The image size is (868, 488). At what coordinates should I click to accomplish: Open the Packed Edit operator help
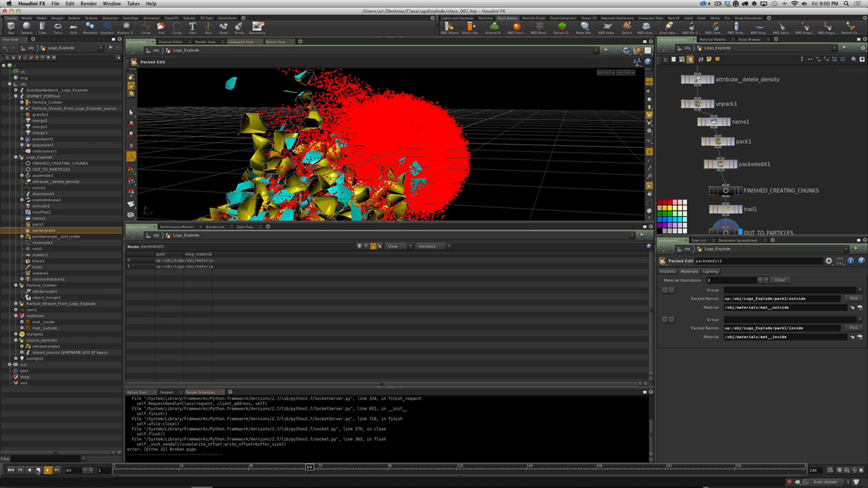point(861,261)
